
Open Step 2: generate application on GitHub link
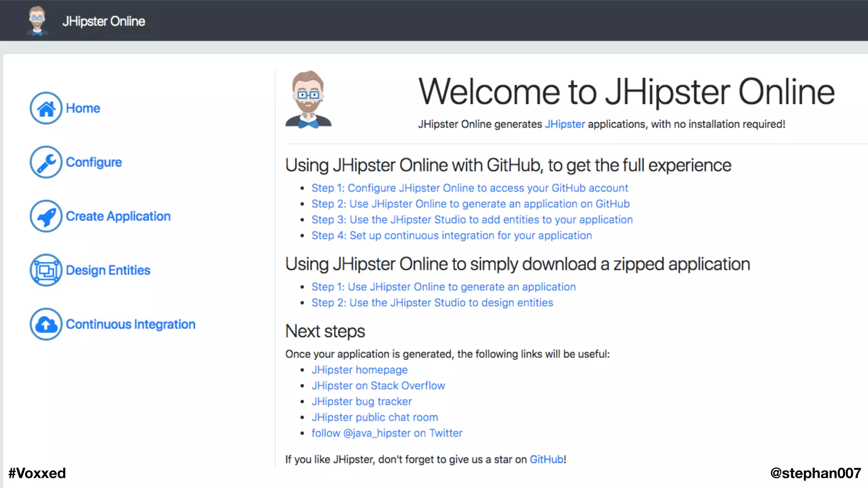point(470,204)
